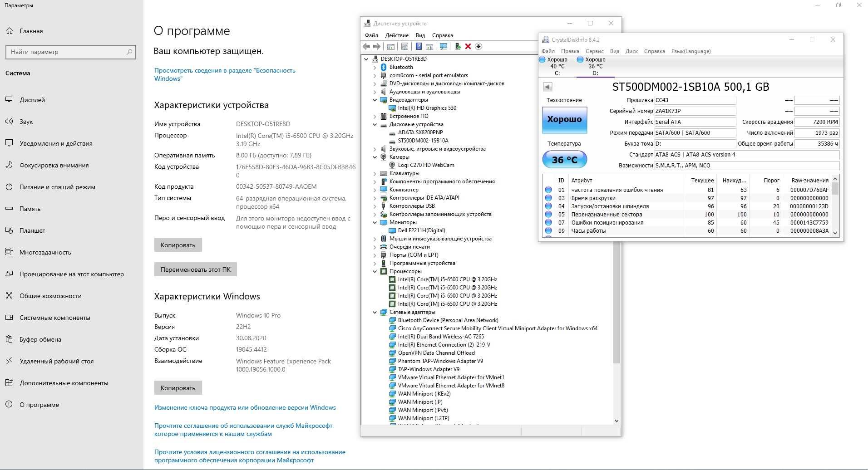The image size is (868, 470).
Task: Go back in Device Manager toolbar
Action: (x=366, y=46)
